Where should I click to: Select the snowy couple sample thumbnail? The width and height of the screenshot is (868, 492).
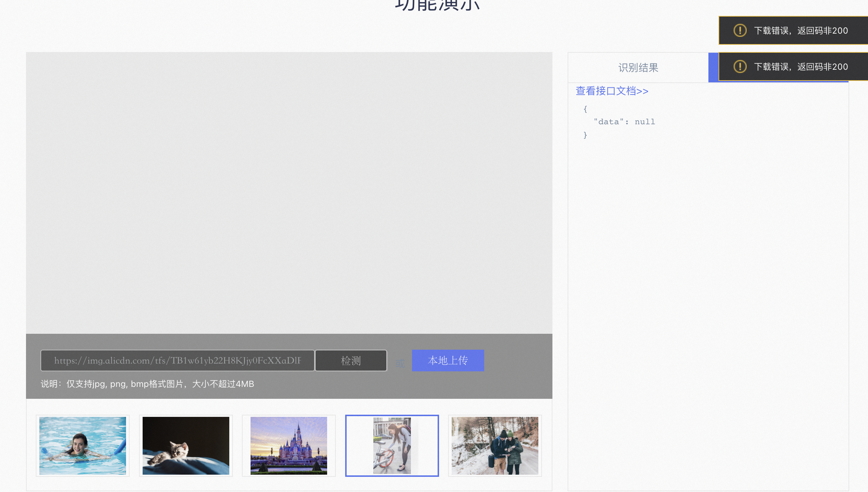point(495,446)
